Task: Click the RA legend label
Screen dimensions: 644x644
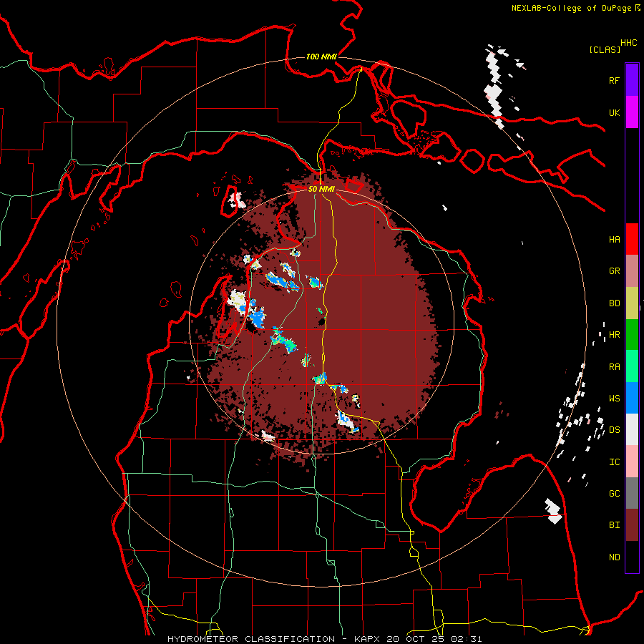Action: 614,367
